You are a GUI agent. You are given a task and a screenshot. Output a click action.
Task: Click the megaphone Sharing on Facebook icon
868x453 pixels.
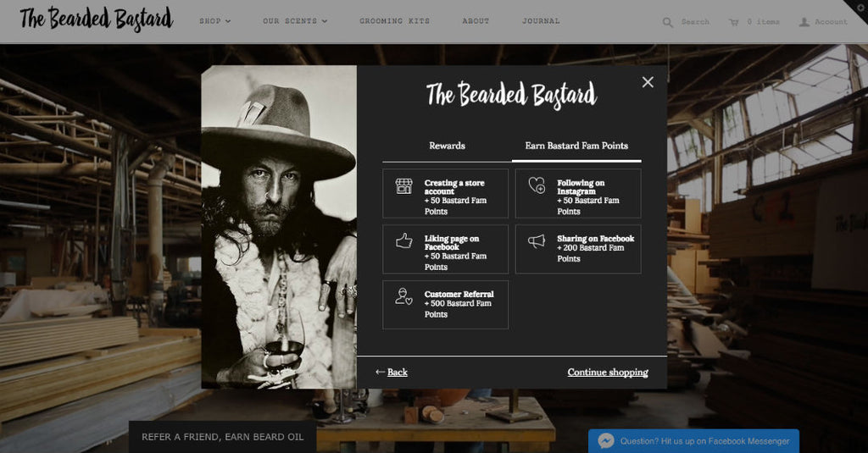[x=537, y=241]
